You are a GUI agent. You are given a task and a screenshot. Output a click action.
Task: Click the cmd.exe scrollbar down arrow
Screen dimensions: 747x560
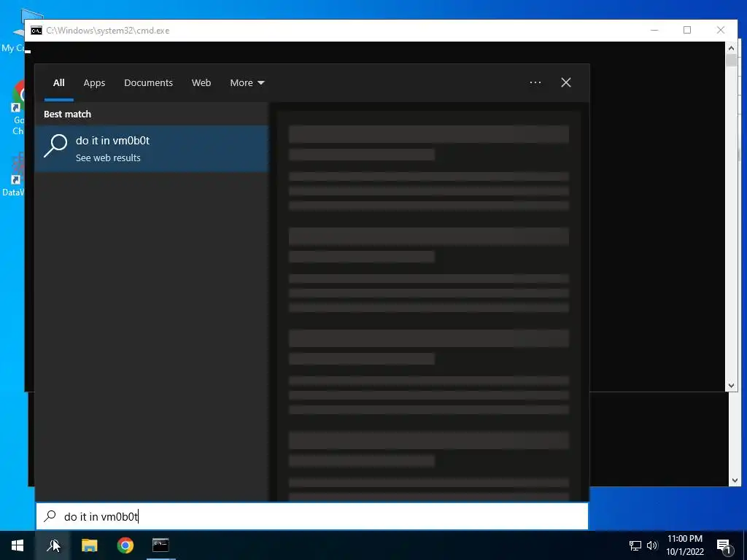click(731, 386)
